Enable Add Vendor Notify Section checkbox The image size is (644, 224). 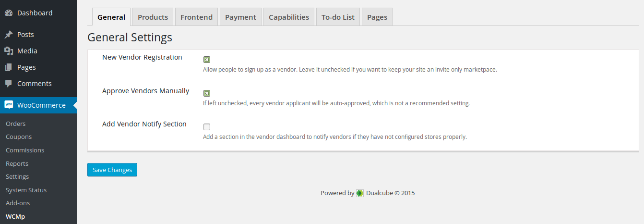tap(207, 127)
